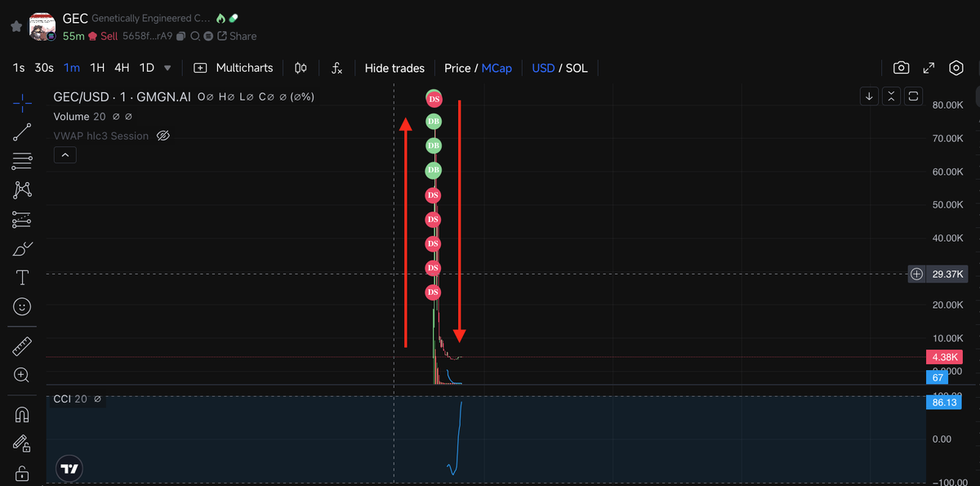Select the forecasting position tool

click(22, 219)
